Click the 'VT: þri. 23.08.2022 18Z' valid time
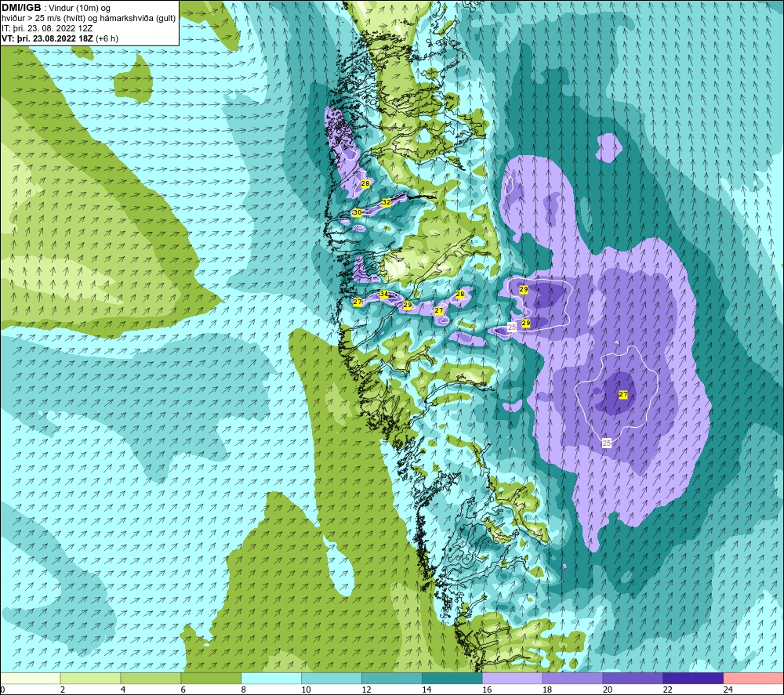The height and width of the screenshot is (695, 784). tap(47, 38)
